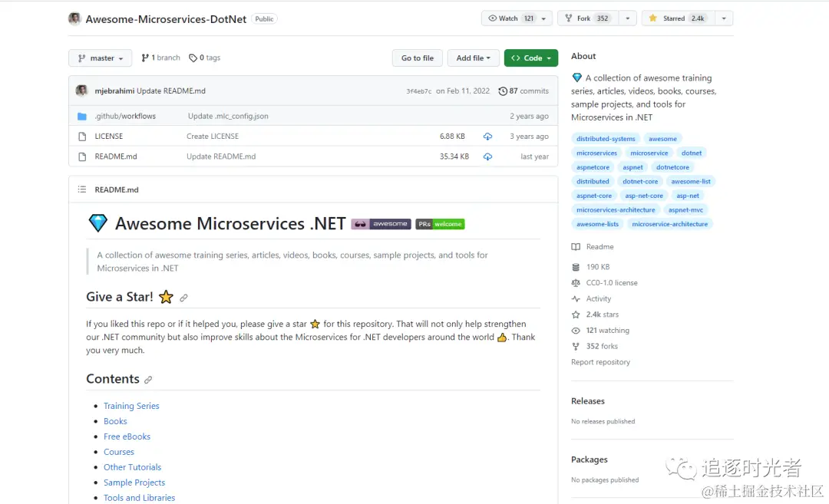Open the Add file dropdown
Screen dimensions: 829x504
coord(473,58)
